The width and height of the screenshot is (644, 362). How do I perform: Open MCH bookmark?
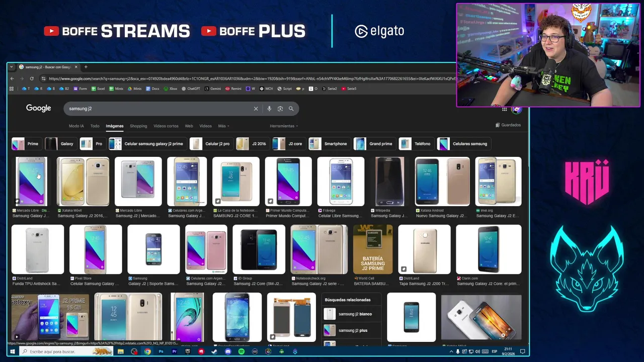(x=266, y=88)
